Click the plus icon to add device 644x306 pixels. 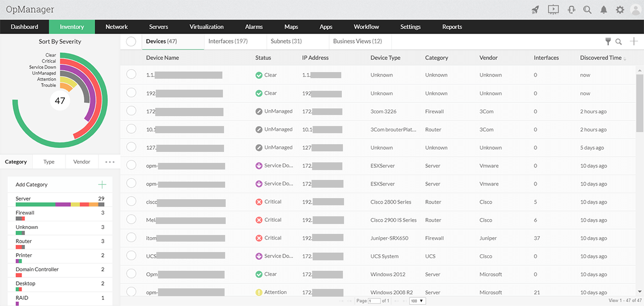point(634,41)
